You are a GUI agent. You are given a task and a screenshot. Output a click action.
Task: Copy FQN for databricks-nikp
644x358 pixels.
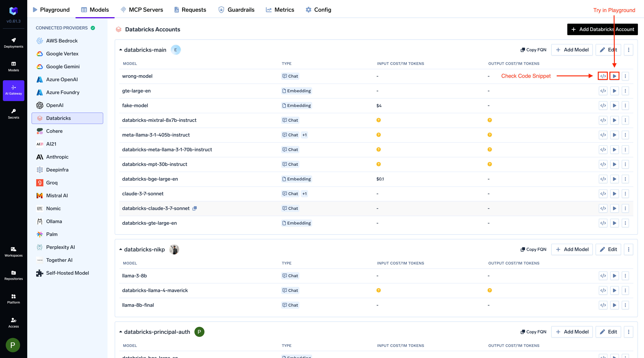click(533, 249)
